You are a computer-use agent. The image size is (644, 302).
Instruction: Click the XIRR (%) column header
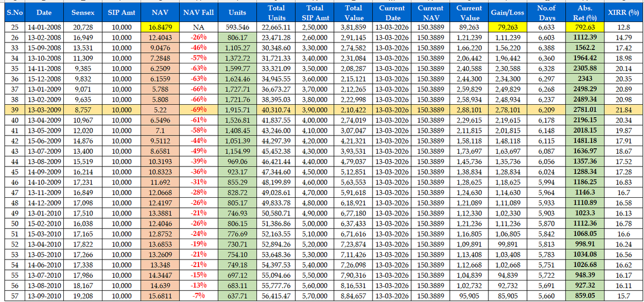(623, 13)
